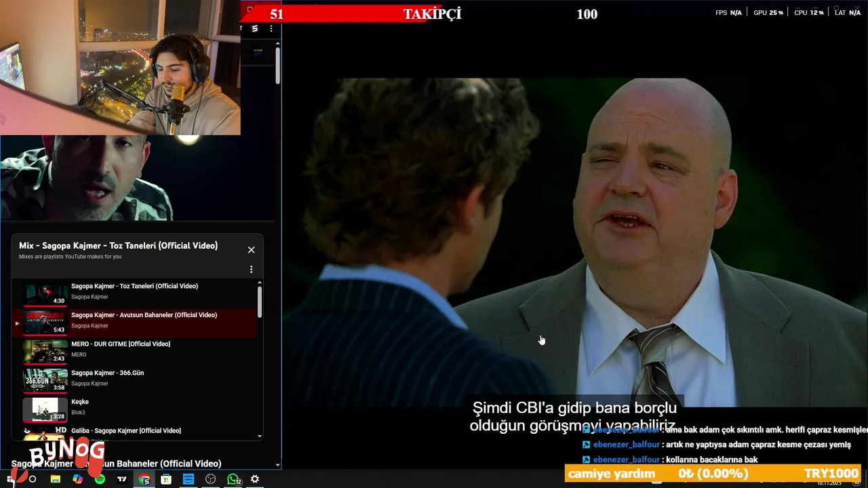Screen dimensions: 868x488
Task: Click 'Mixes are playlists YouTube makes for you' text
Action: pyautogui.click(x=70, y=257)
